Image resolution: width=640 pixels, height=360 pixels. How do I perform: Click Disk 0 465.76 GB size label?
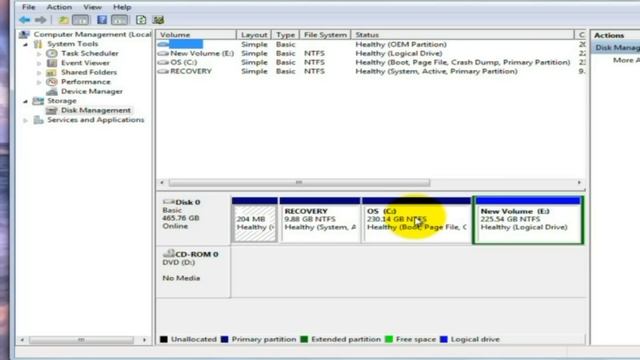pyautogui.click(x=181, y=218)
